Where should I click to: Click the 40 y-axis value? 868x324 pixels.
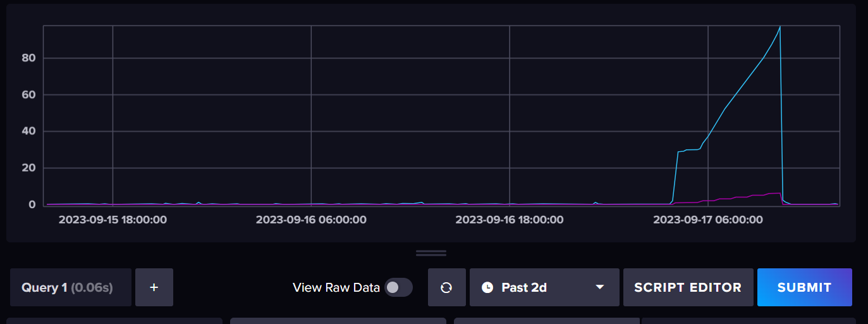point(27,132)
